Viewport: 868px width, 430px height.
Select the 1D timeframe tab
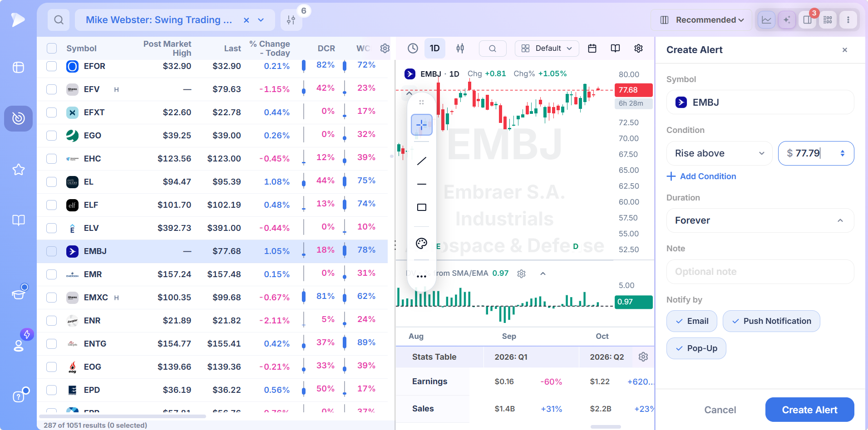click(x=434, y=49)
